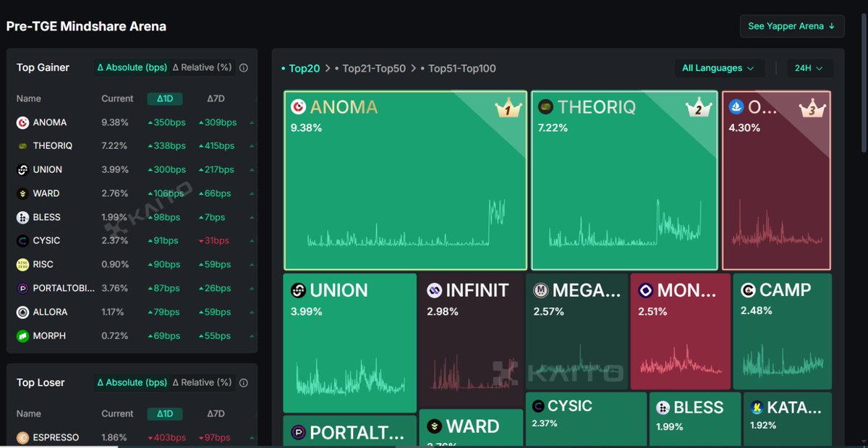This screenshot has width=868, height=448.
Task: Click WARD's 106bps one-day value
Action: [x=166, y=194]
